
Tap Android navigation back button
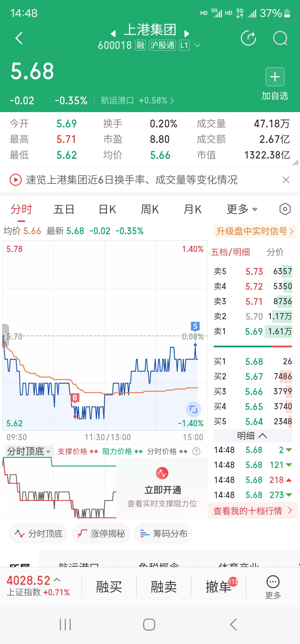click(x=233, y=625)
